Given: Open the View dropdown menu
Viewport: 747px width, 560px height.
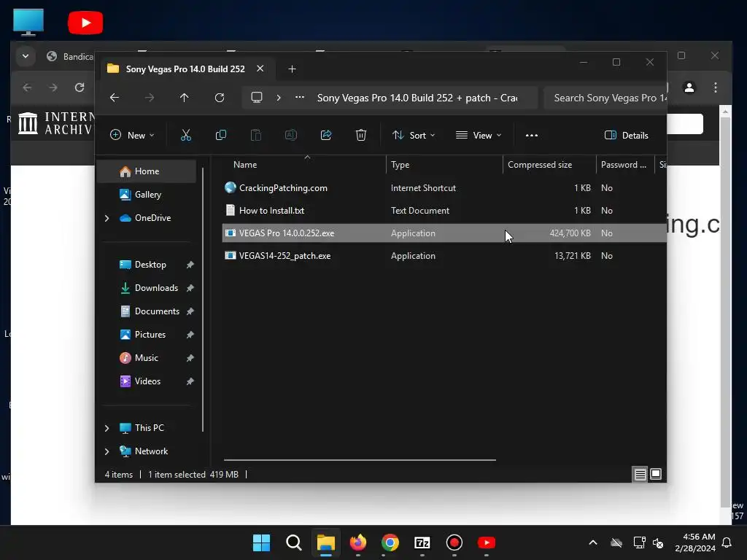Looking at the screenshot, I should [x=479, y=135].
